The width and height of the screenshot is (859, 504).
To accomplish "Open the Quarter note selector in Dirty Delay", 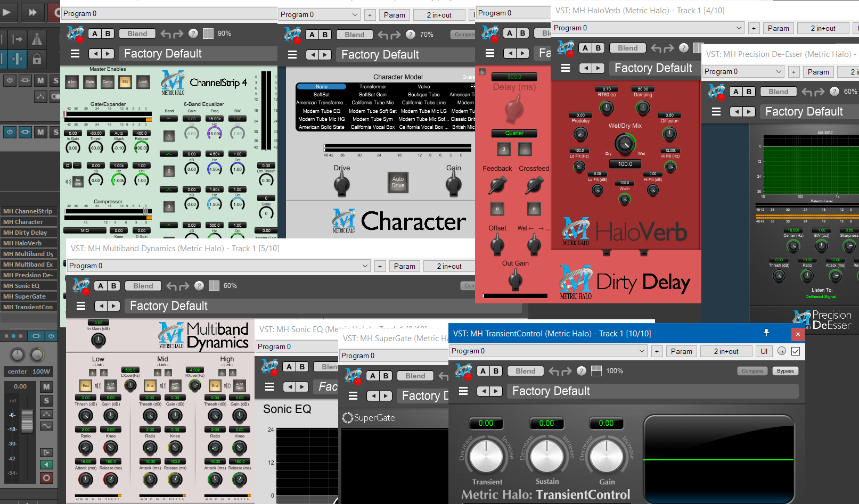I will [514, 133].
